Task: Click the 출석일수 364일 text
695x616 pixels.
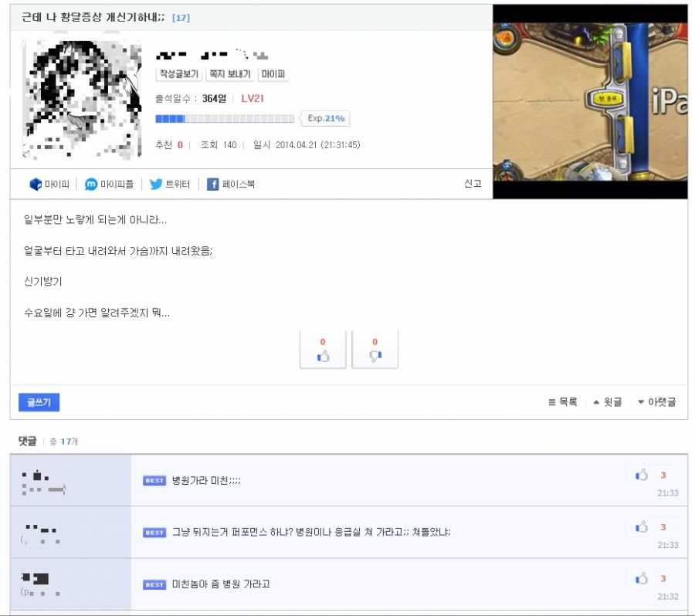Action: tap(191, 98)
